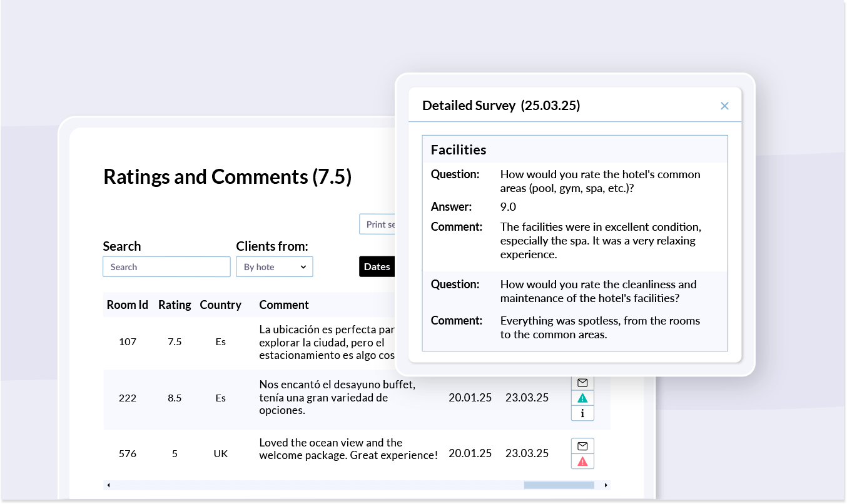The width and height of the screenshot is (847, 504).
Task: Click the right arrow of the horizontal scrollbar
Action: (606, 485)
